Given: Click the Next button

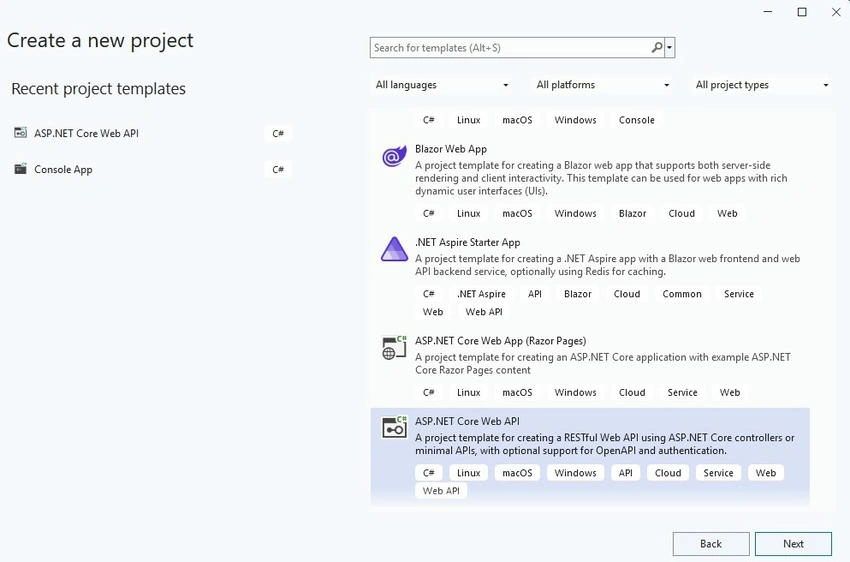Looking at the screenshot, I should (x=793, y=544).
